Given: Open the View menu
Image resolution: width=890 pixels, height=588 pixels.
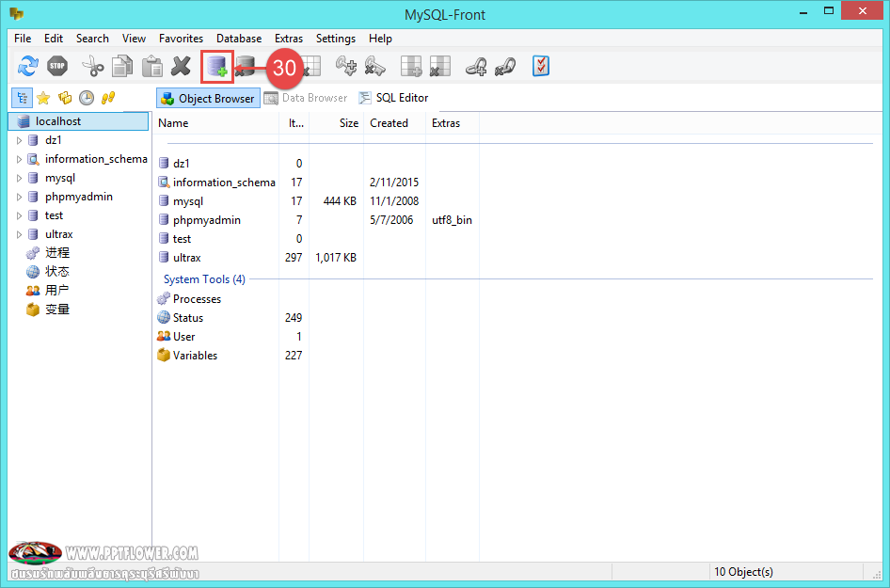Looking at the screenshot, I should click(134, 38).
